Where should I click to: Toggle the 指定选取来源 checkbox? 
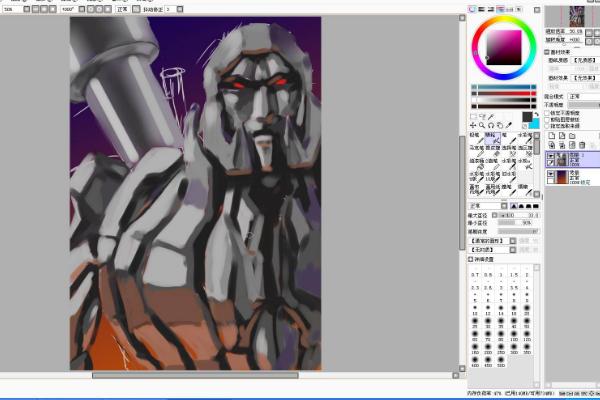click(547, 126)
